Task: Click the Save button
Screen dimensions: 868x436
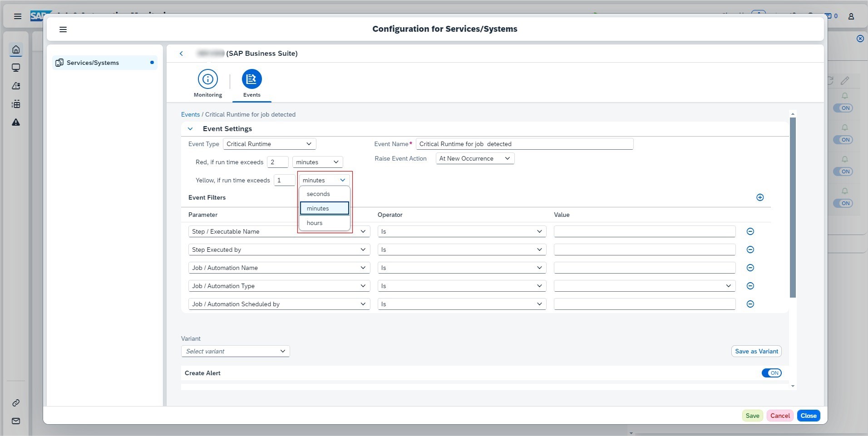Action: [x=752, y=416]
